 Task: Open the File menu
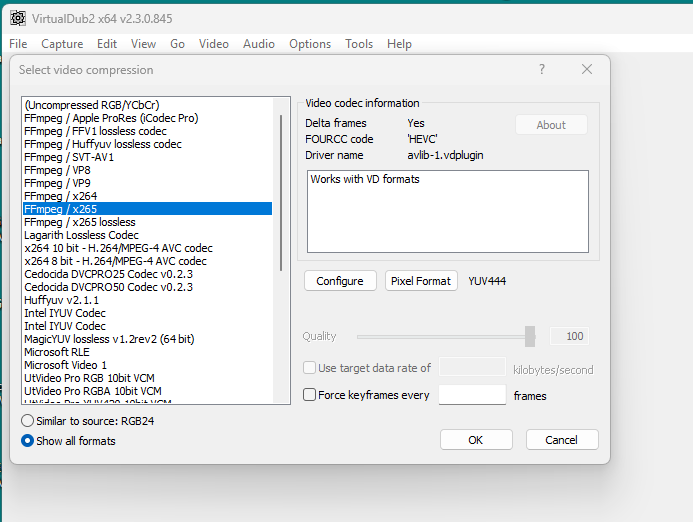[18, 44]
